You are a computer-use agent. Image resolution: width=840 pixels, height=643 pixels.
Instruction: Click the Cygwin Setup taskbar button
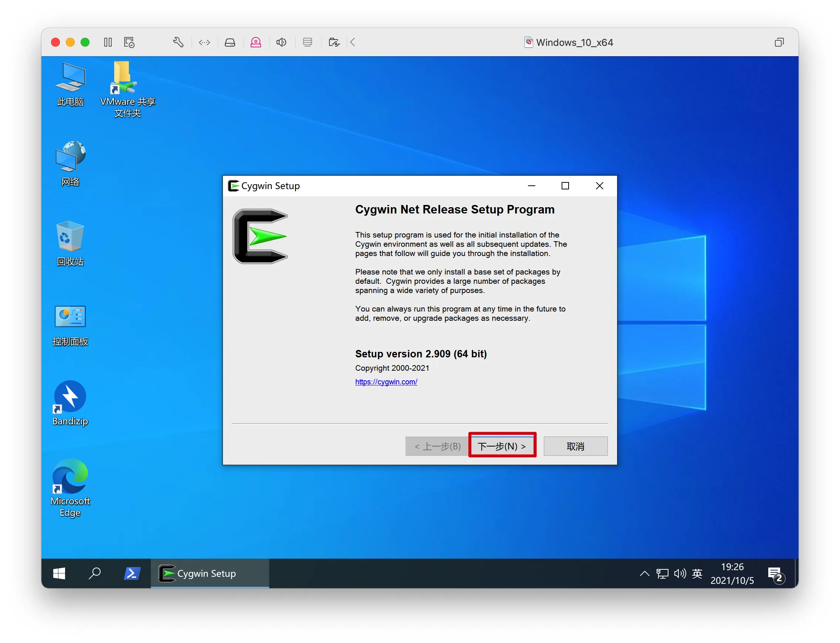pos(210,573)
